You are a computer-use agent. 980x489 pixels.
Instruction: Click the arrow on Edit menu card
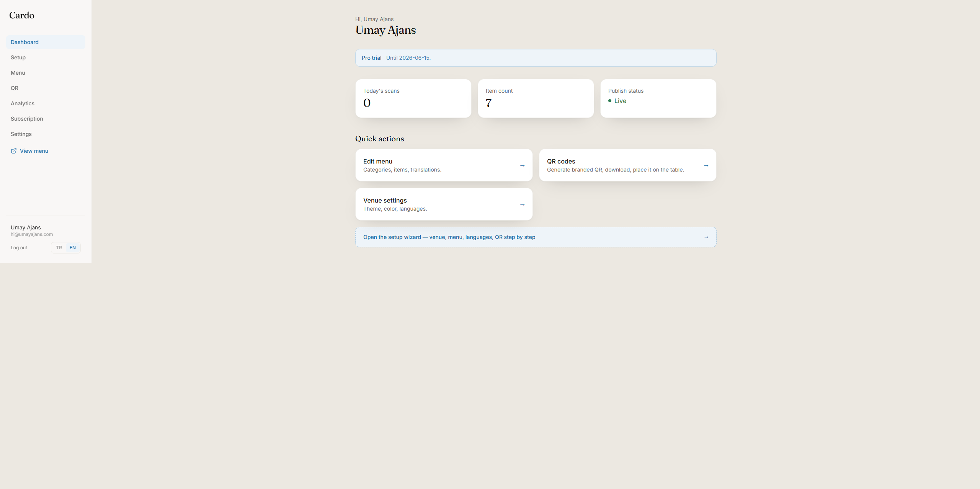click(522, 165)
